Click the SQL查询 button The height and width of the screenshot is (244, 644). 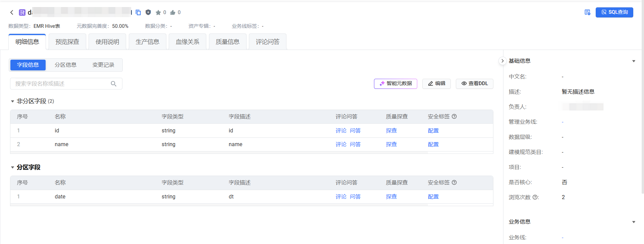point(614,12)
